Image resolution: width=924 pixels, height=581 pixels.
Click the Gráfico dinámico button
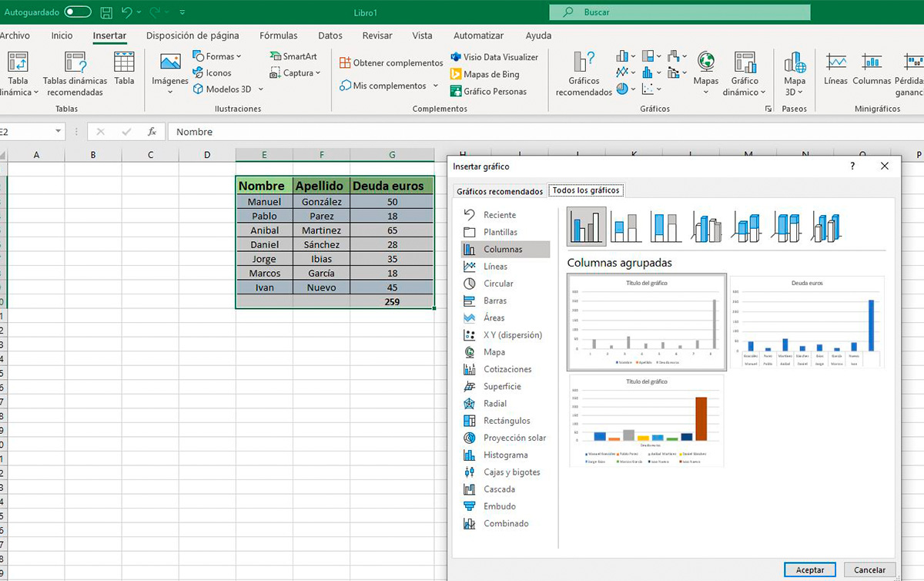pyautogui.click(x=745, y=74)
